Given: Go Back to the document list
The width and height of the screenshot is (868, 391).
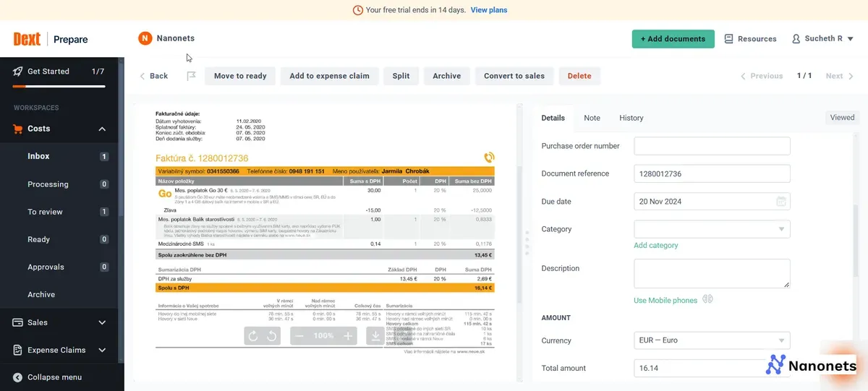Looking at the screenshot, I should pyautogui.click(x=154, y=76).
